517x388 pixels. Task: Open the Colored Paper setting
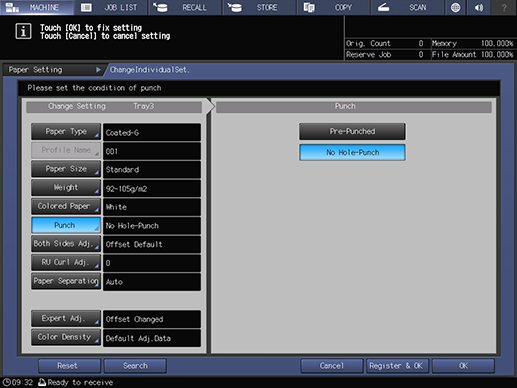66,206
